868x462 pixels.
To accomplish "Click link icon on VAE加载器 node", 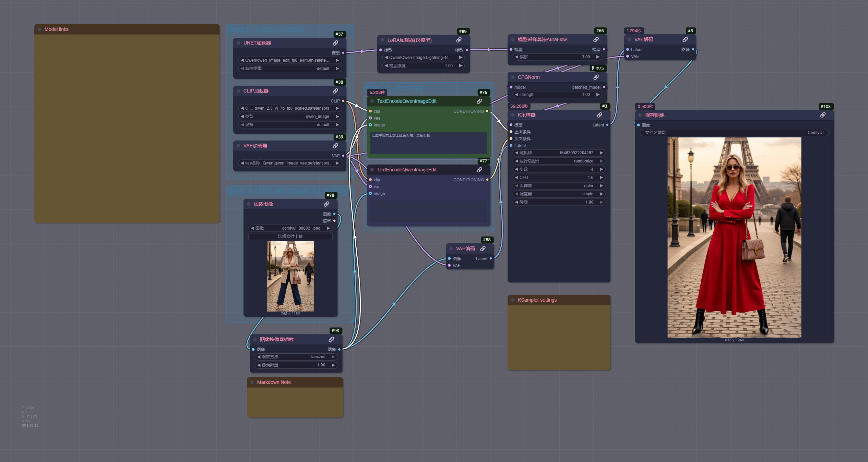I will pyautogui.click(x=335, y=146).
